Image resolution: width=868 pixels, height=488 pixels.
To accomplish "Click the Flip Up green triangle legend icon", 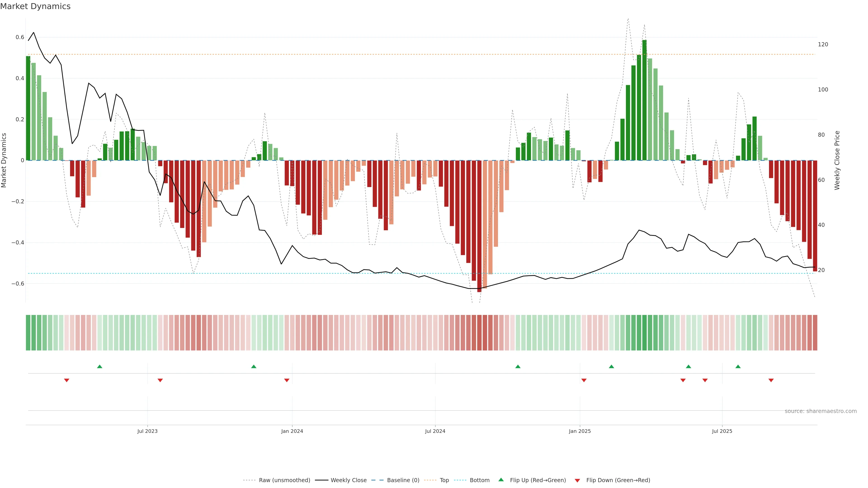I will (x=501, y=480).
